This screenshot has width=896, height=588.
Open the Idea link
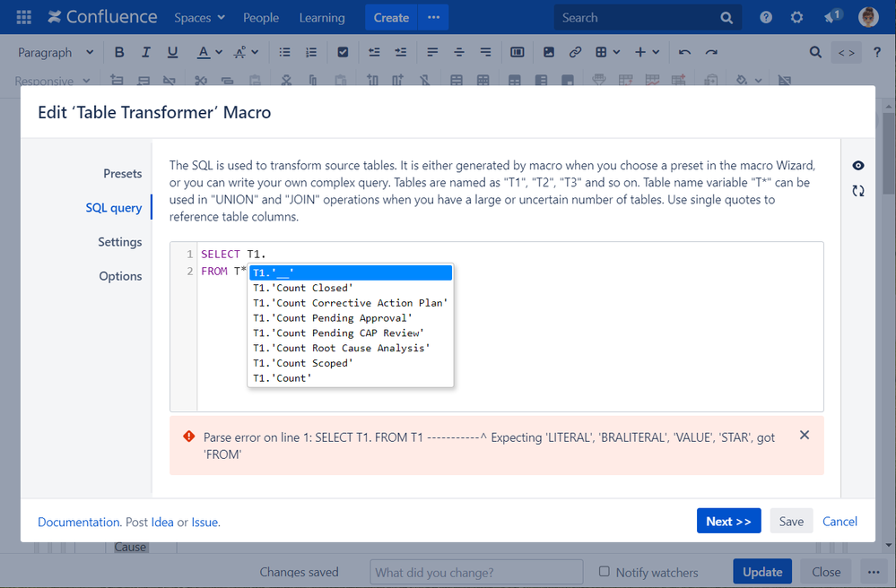tap(162, 522)
